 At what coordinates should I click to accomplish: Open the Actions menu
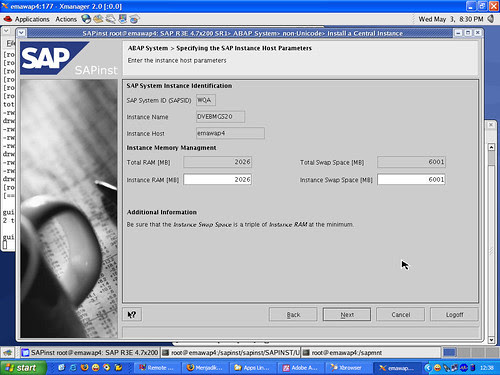pos(66,19)
